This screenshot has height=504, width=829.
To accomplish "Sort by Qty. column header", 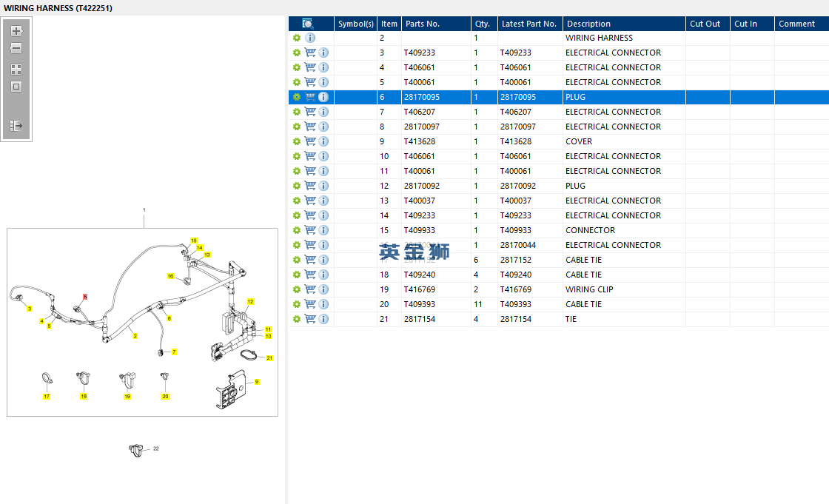I will [484, 24].
